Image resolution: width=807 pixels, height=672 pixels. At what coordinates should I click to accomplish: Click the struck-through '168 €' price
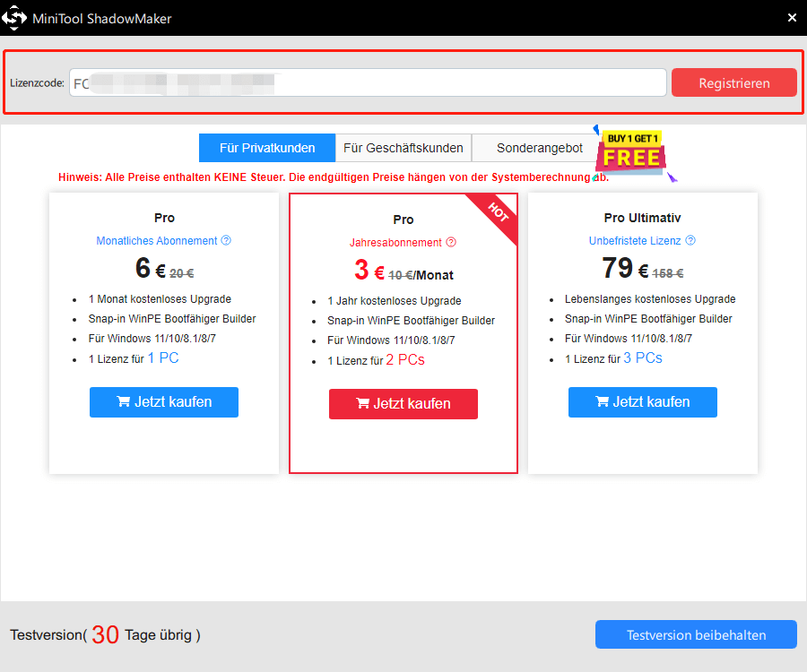pos(667,273)
